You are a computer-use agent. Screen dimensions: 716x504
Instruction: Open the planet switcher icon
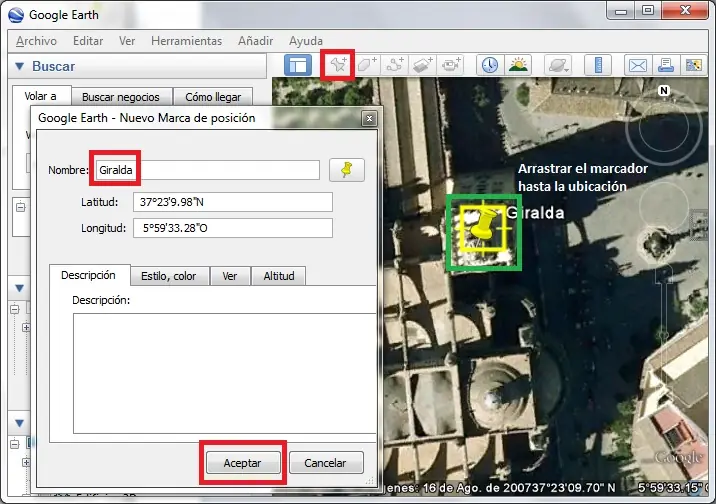[558, 65]
